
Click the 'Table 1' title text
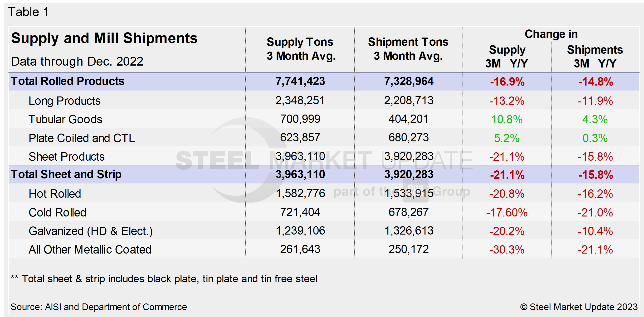[29, 12]
